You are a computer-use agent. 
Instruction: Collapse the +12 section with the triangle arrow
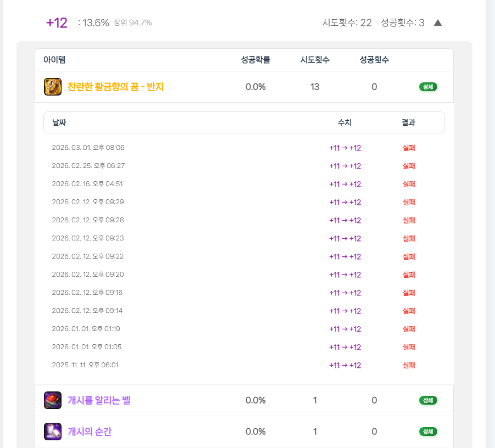(438, 23)
